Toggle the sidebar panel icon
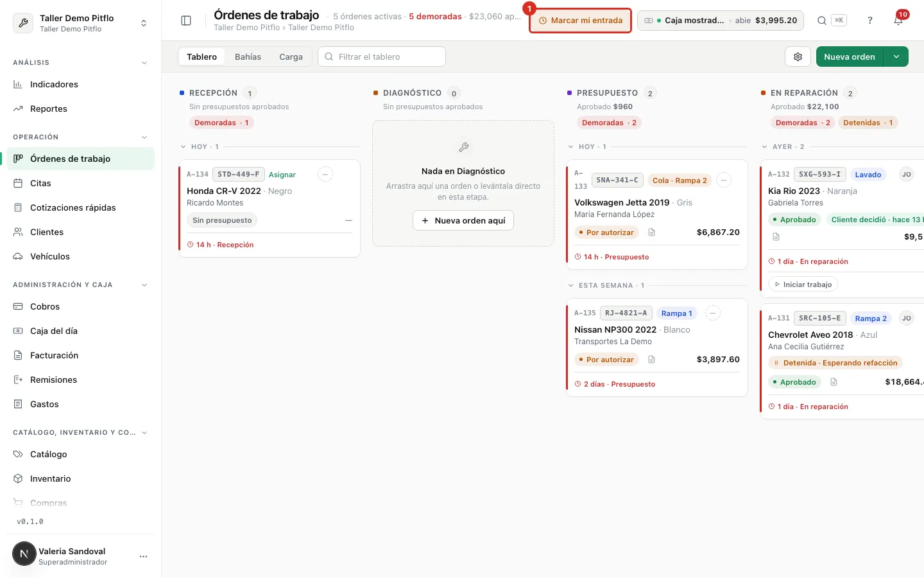 pos(186,21)
